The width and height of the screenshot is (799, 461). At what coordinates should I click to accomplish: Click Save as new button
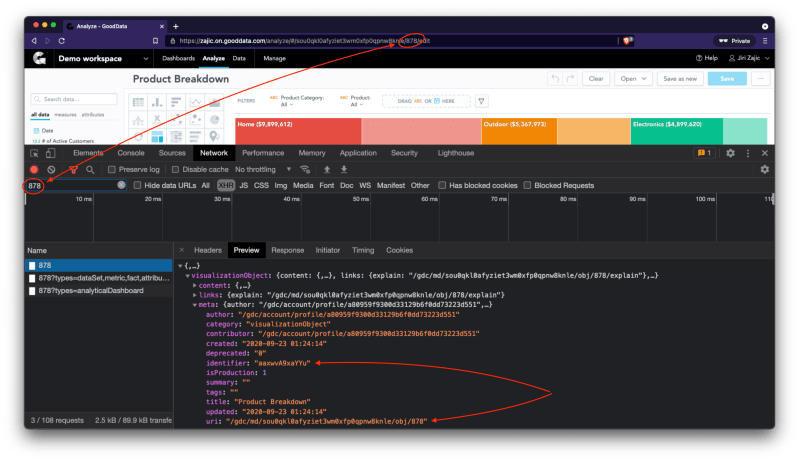680,78
